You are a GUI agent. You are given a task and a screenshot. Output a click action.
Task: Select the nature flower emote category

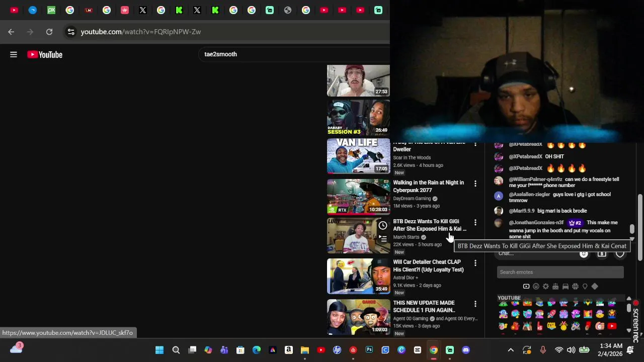coord(546,287)
